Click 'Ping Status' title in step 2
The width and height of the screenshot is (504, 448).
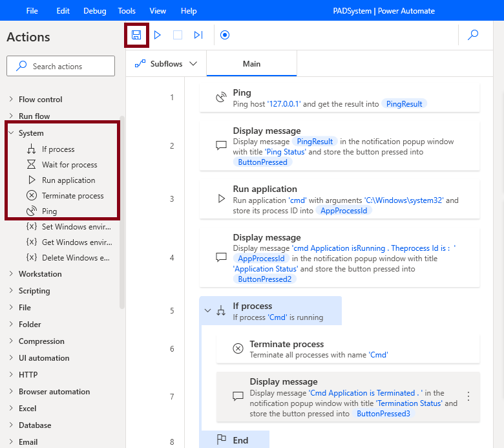point(286,152)
